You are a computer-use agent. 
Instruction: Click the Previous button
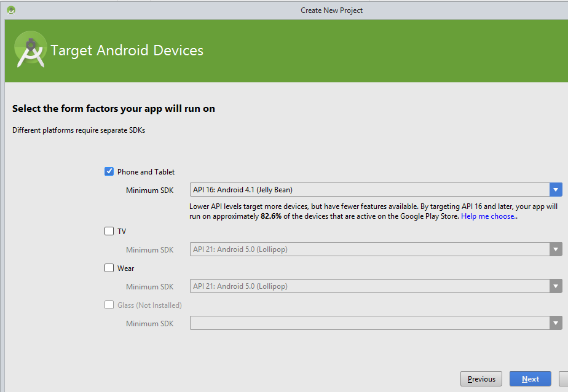[481, 379]
